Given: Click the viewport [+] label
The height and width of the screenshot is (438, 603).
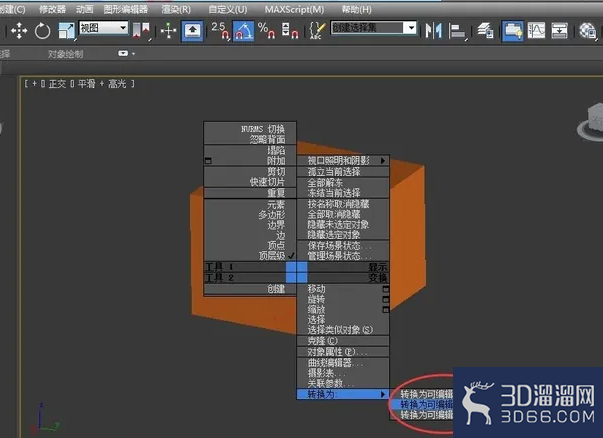Looking at the screenshot, I should 34,83.
